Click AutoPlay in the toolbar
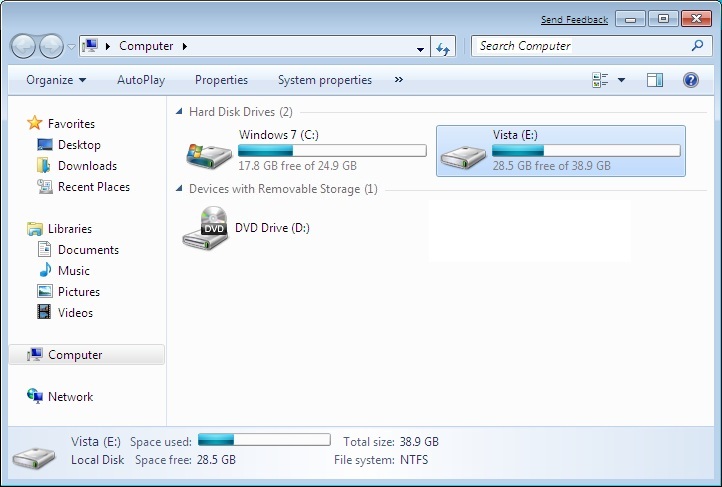The height and width of the screenshot is (487, 722). (141, 80)
